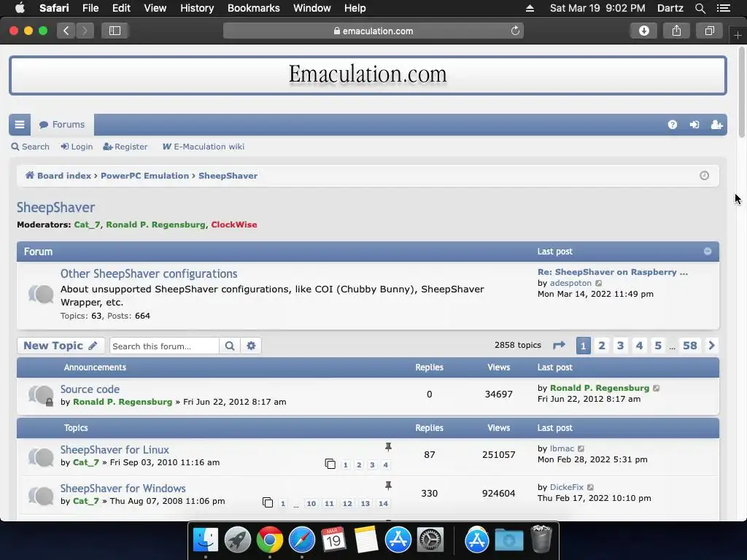
Task: Open moderator ClockWise profile
Action: (x=234, y=225)
